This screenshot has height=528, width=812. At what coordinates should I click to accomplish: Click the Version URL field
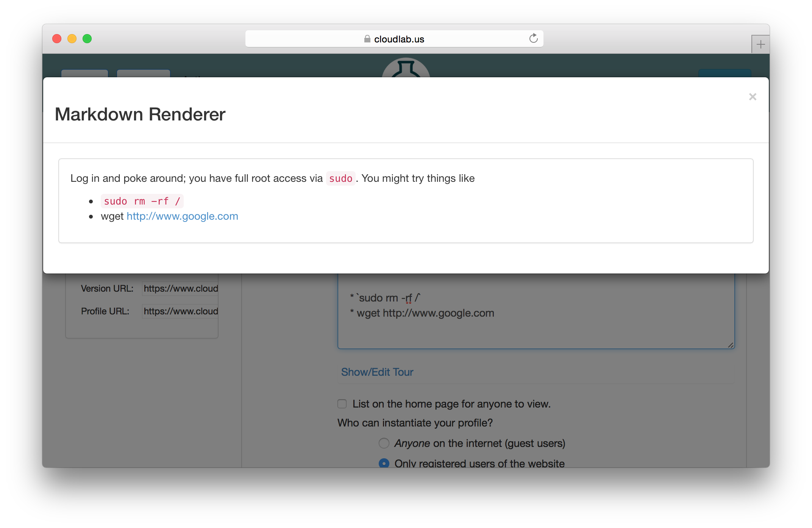tap(180, 289)
